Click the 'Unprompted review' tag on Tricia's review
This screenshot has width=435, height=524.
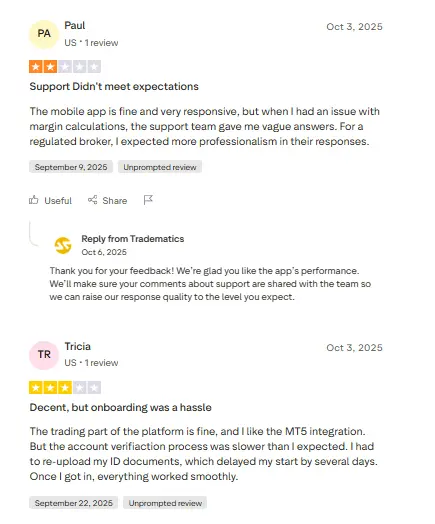pos(165,503)
